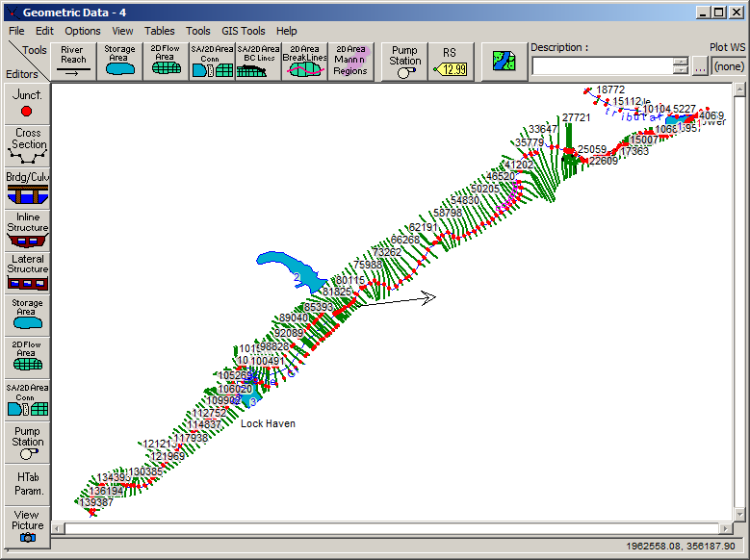Close the Geometric Data window
This screenshot has height=560, width=750.
pos(737,13)
